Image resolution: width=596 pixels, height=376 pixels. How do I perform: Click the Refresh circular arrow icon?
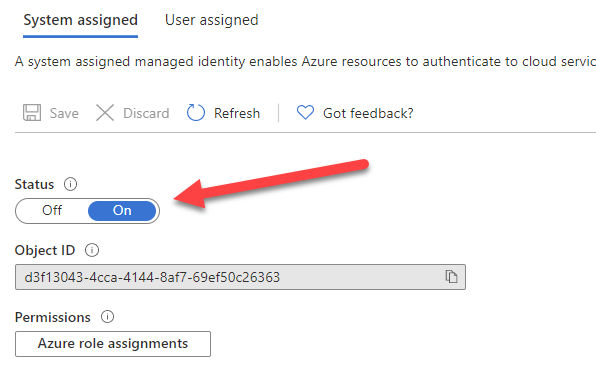point(196,113)
